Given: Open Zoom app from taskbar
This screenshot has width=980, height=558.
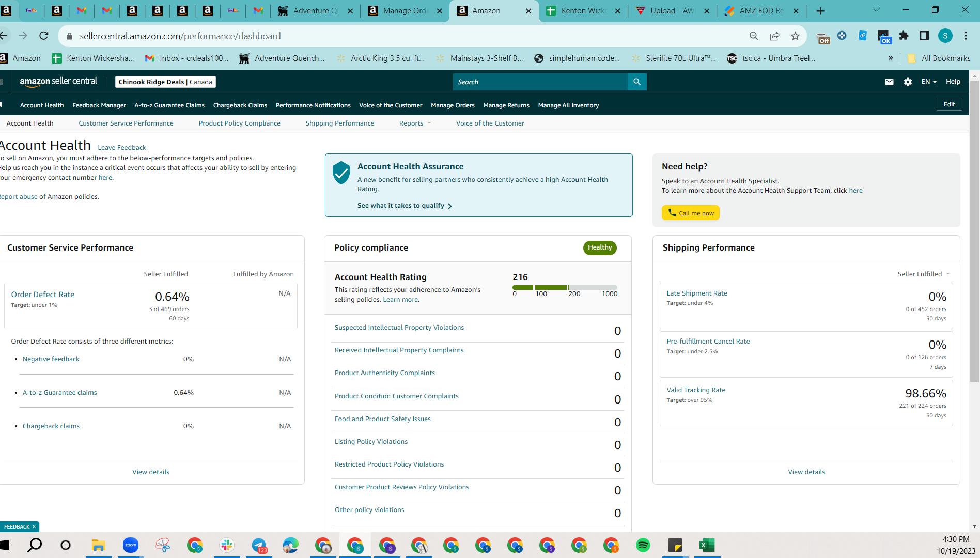Looking at the screenshot, I should (x=131, y=545).
